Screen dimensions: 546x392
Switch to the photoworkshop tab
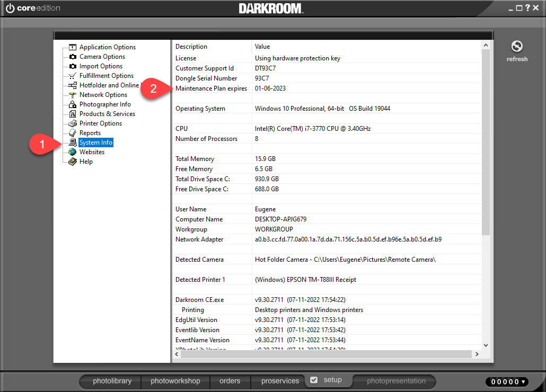coord(175,381)
